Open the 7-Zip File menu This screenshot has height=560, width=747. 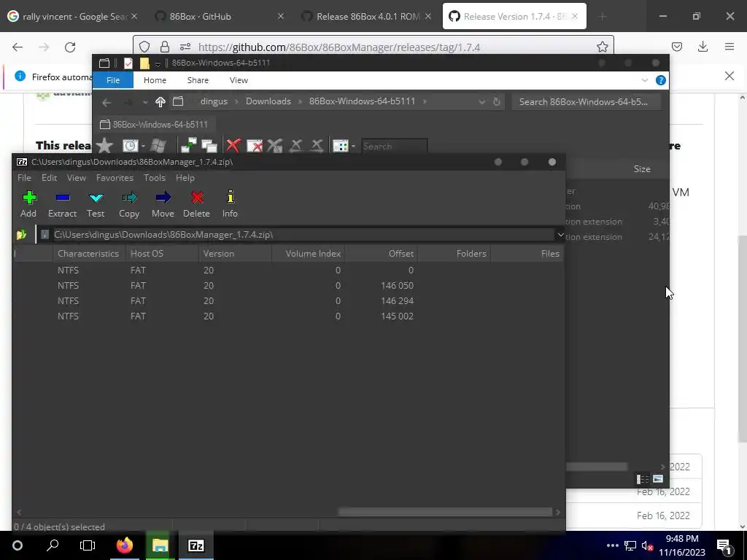click(x=24, y=178)
